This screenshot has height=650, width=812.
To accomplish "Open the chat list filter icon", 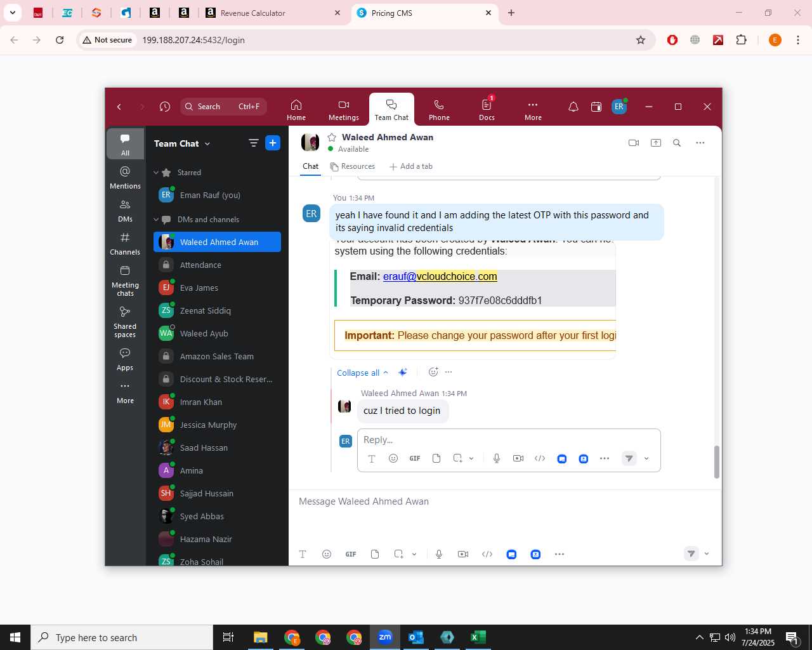I will [x=254, y=143].
